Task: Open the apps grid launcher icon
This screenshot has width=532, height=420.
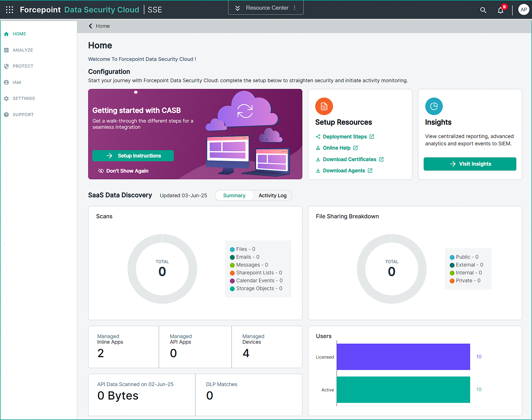Action: [10, 10]
